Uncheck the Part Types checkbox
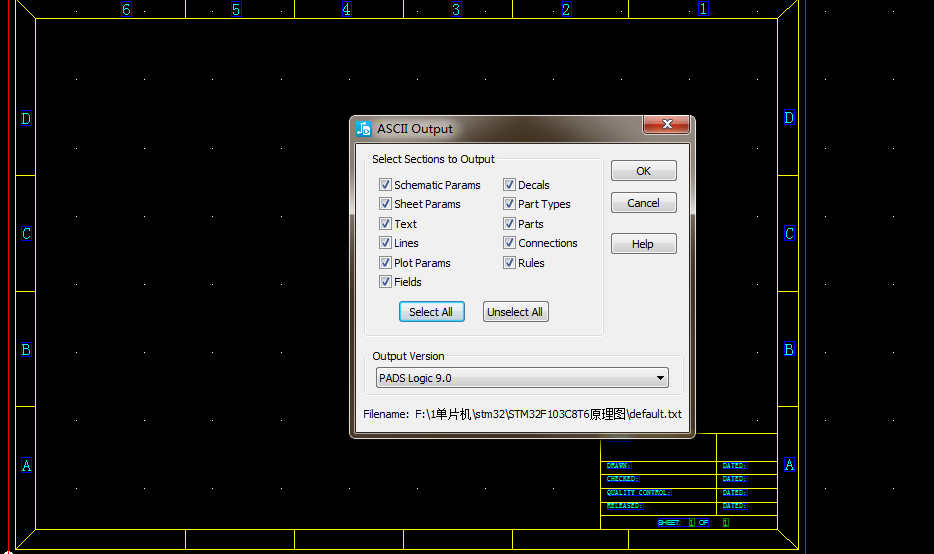 click(x=509, y=204)
